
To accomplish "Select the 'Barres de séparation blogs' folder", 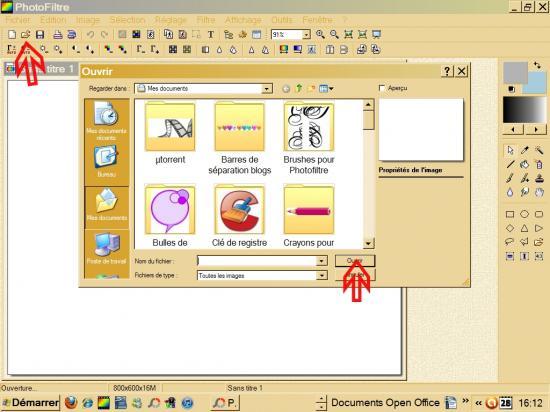I will click(240, 138).
